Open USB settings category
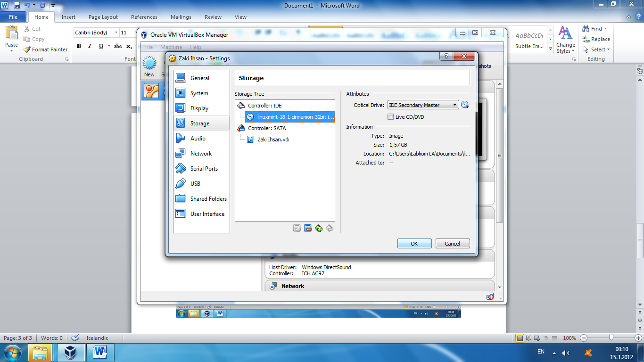The width and height of the screenshot is (644, 362). point(201,184)
